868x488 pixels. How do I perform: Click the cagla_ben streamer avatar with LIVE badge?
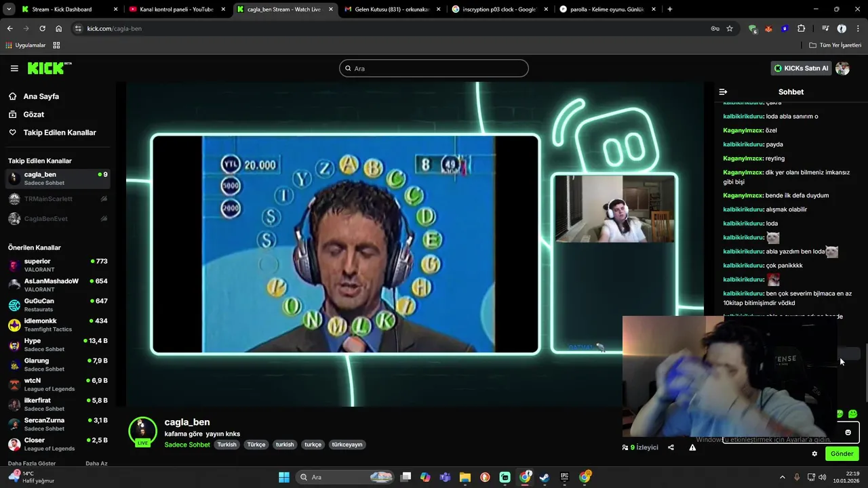(142, 432)
